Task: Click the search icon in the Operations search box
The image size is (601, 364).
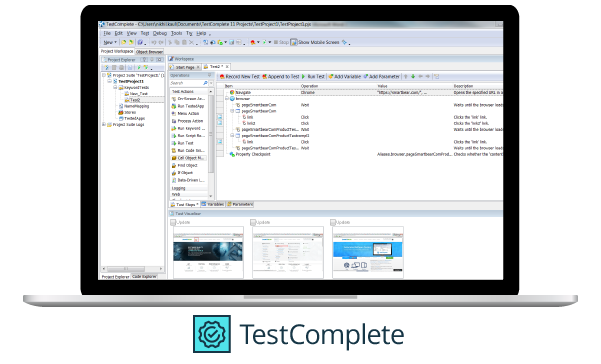Action: (x=205, y=83)
